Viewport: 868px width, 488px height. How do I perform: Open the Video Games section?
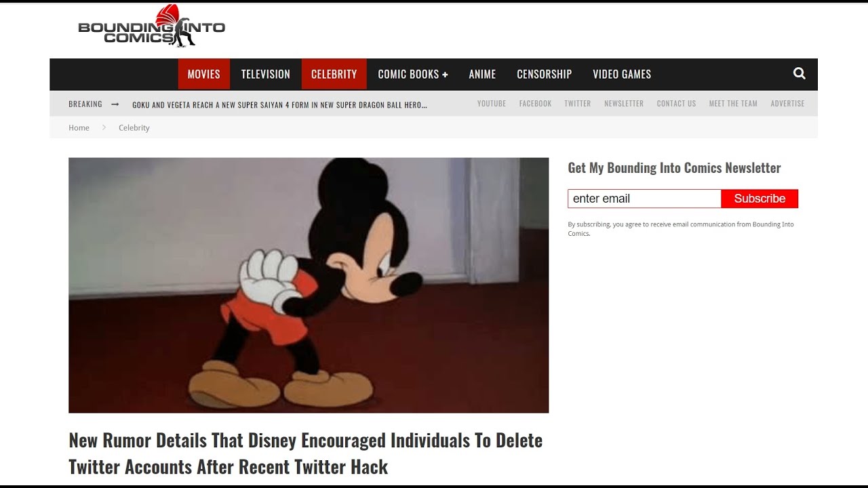coord(621,75)
